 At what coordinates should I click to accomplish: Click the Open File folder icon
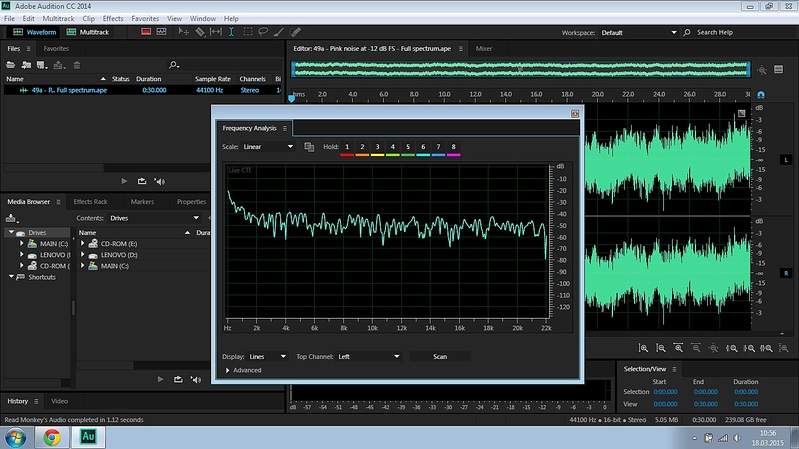[10, 65]
